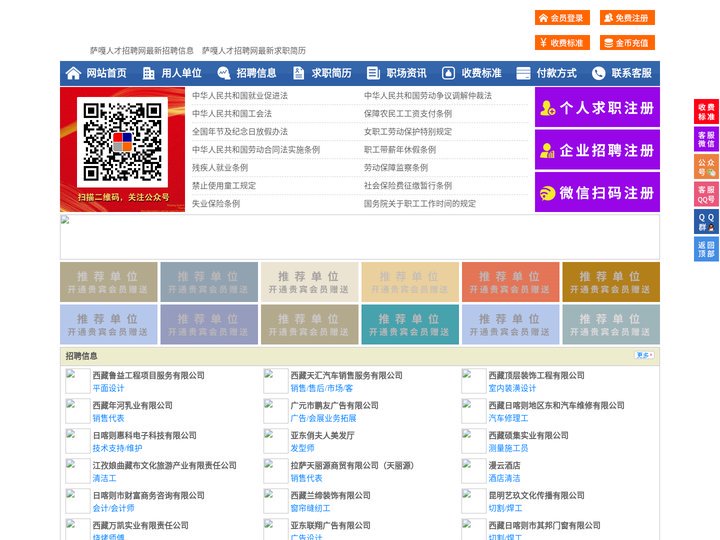Screen dimensions: 720x540
Task: Open link 保障农民工工资支付条例
Action: (x=408, y=113)
